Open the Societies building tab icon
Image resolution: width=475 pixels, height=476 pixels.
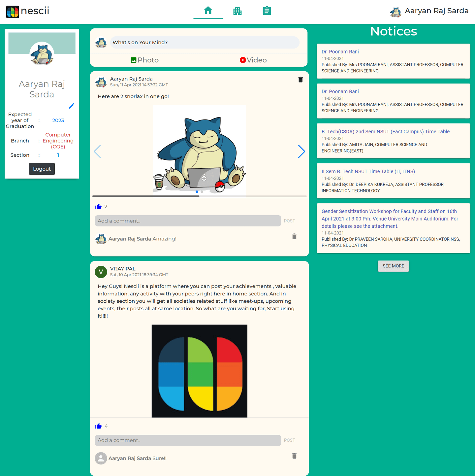click(237, 11)
